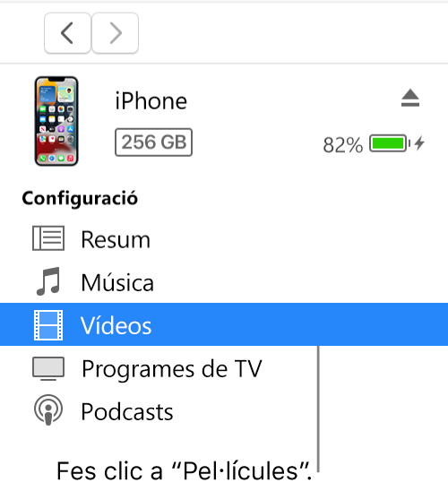The width and height of the screenshot is (448, 491).
Task: Select Música in the sidebar
Action: point(224,282)
